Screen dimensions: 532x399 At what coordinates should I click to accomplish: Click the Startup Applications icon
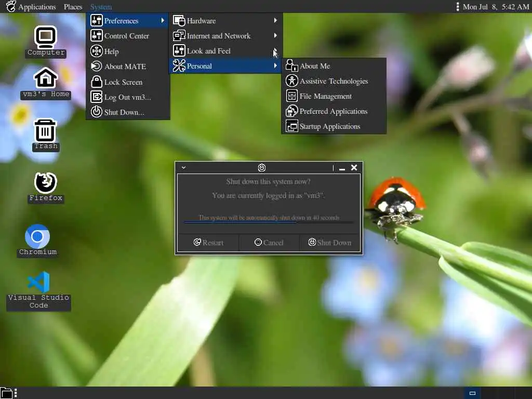(x=291, y=126)
